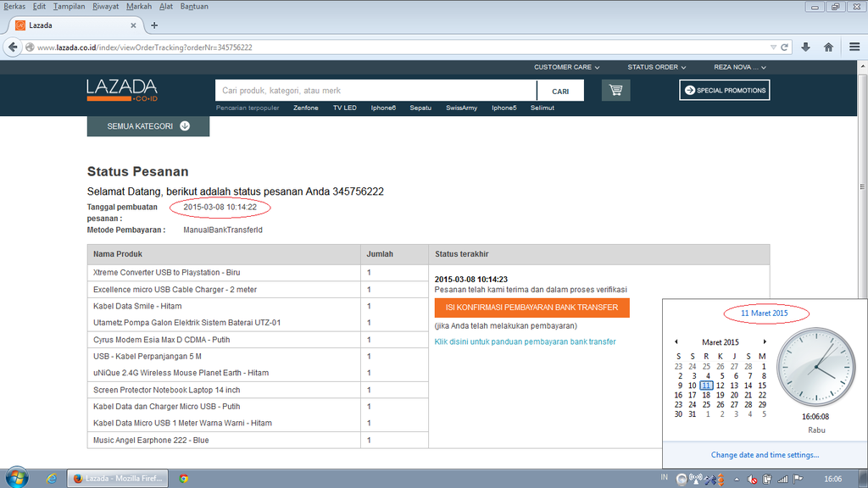Image resolution: width=868 pixels, height=488 pixels.
Task: Open the Markah menu
Action: 139,7
